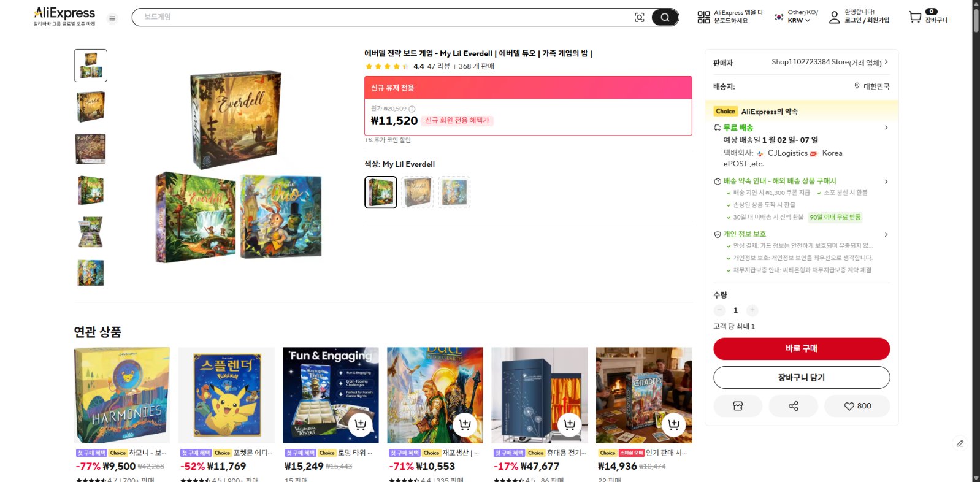980x482 pixels.
Task: Click the black search magnifier button
Action: pos(665,17)
